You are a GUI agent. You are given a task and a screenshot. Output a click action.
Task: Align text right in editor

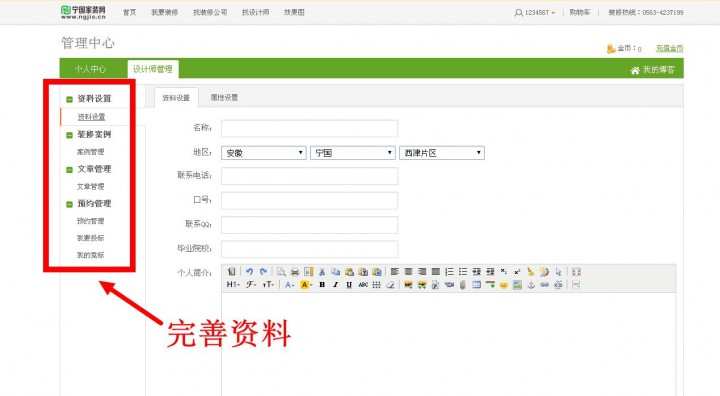422,272
